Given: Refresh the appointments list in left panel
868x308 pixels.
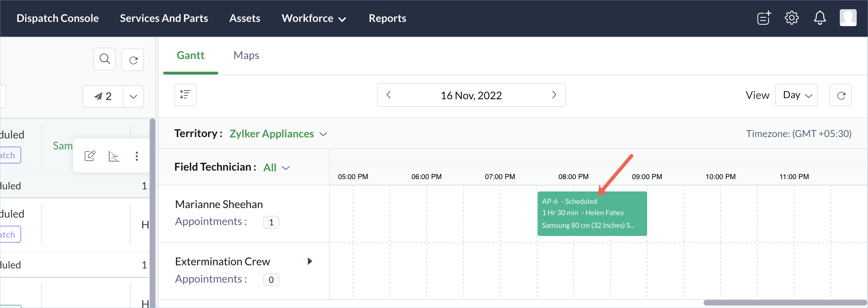Looking at the screenshot, I should coord(133,60).
